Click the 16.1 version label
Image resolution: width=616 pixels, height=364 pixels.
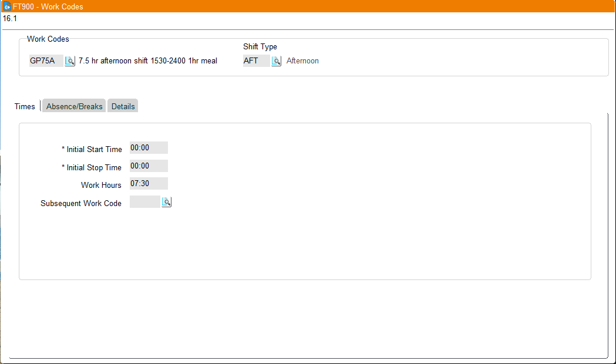(x=9, y=18)
